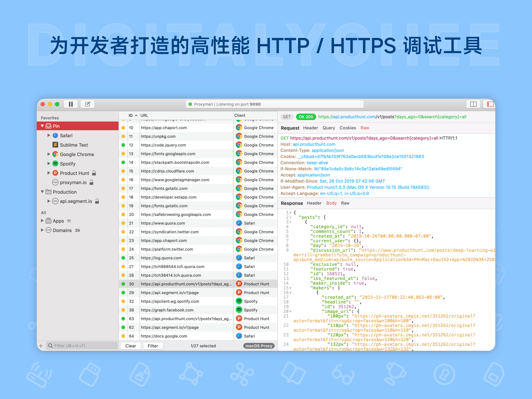The height and width of the screenshot is (399, 532).
Task: Expand the Spotify tree item
Action: pyautogui.click(x=49, y=163)
